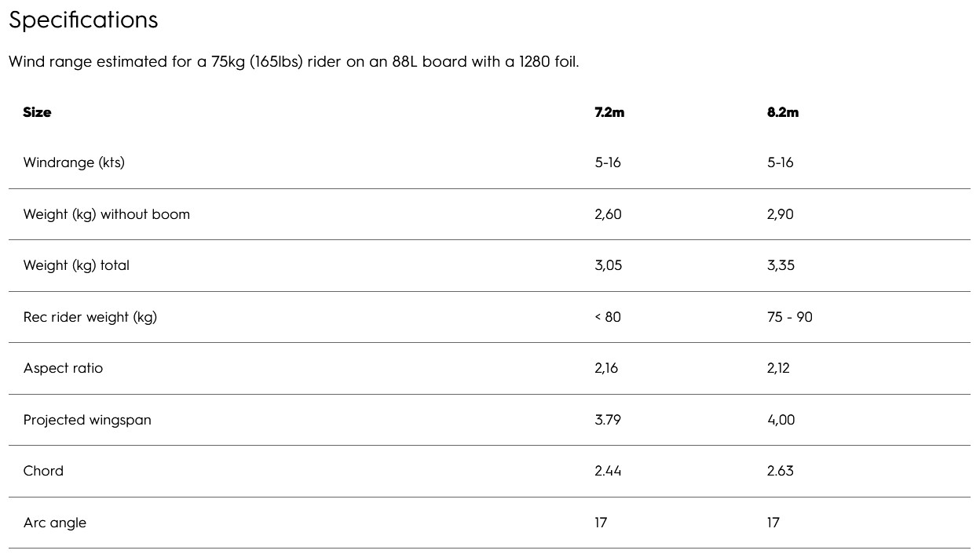Select the Aspect ratio row label

pyautogui.click(x=63, y=368)
